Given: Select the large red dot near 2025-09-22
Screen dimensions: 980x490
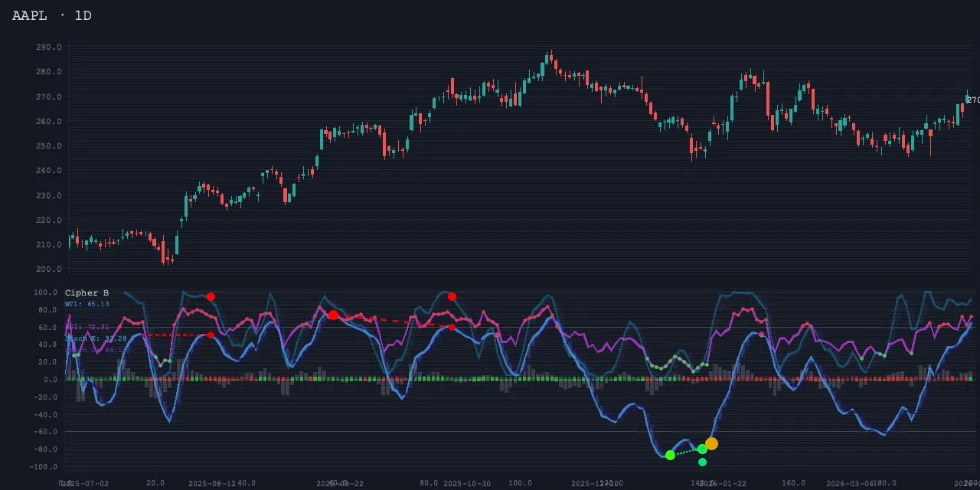Looking at the screenshot, I should [x=333, y=315].
